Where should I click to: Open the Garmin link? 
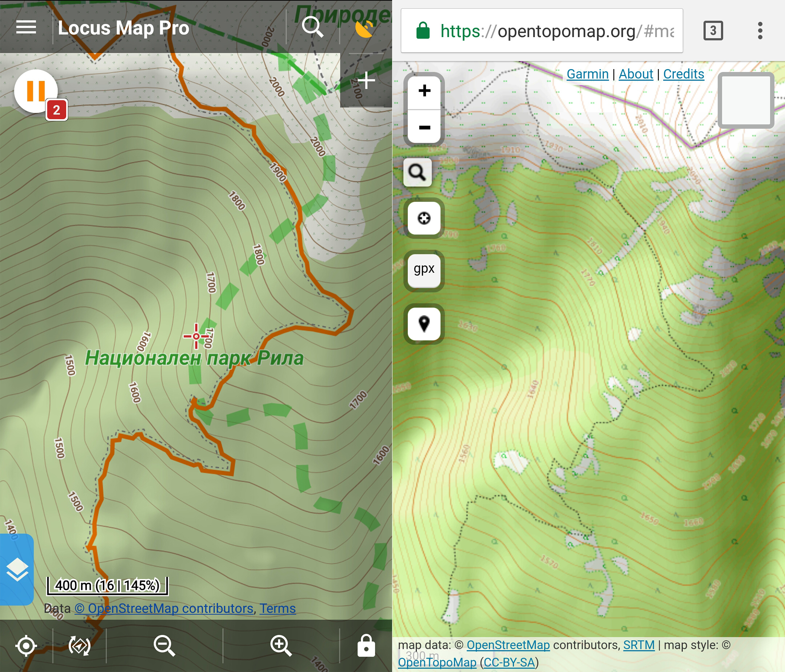(x=587, y=74)
